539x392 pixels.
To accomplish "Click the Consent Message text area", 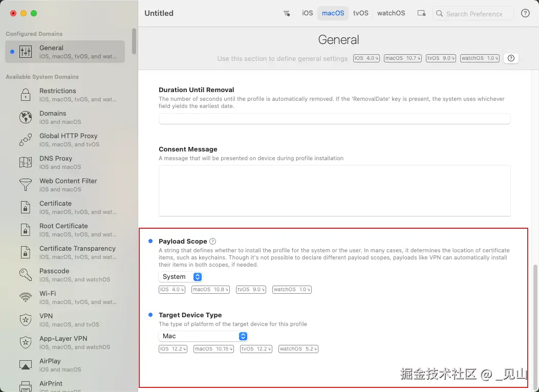I will pos(334,191).
